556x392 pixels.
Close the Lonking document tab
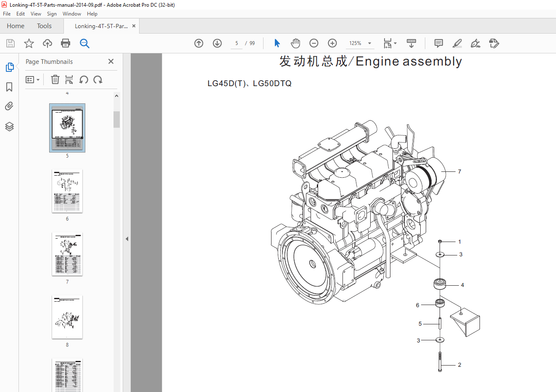point(134,26)
